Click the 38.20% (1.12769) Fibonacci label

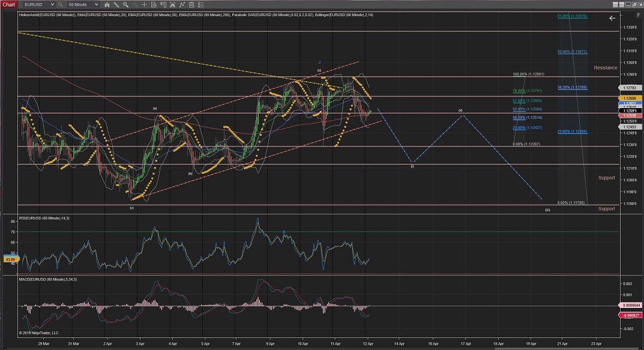coord(572,88)
